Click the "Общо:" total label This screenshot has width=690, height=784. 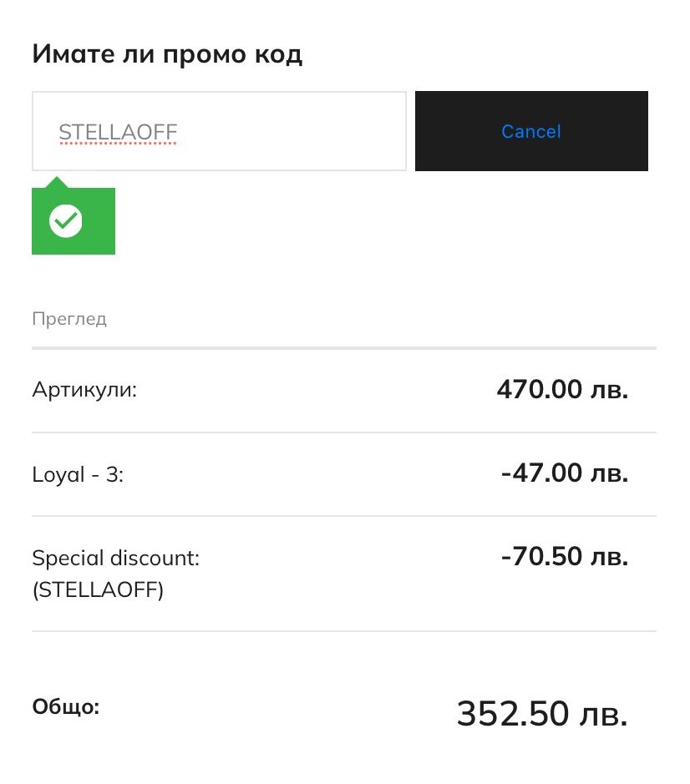(x=66, y=707)
